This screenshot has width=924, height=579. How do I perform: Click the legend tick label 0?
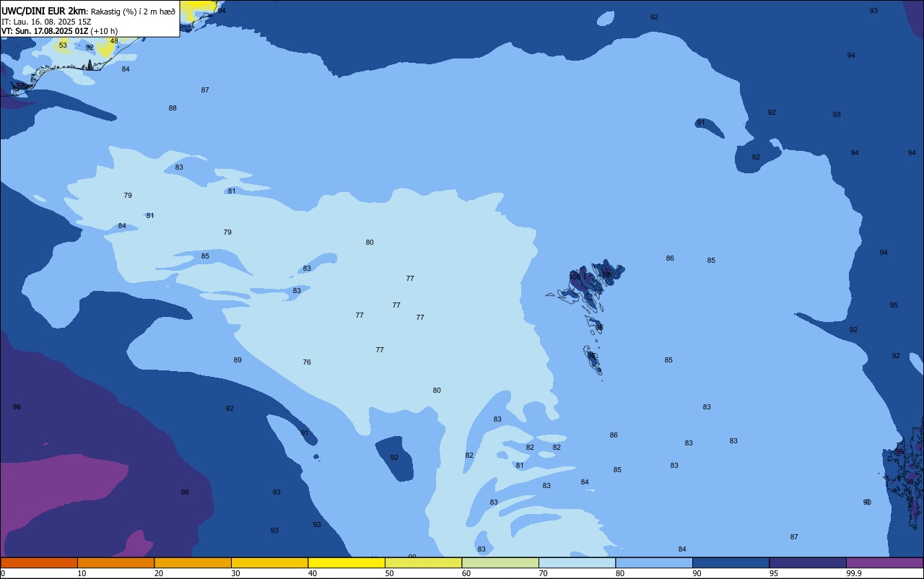(x=3, y=573)
